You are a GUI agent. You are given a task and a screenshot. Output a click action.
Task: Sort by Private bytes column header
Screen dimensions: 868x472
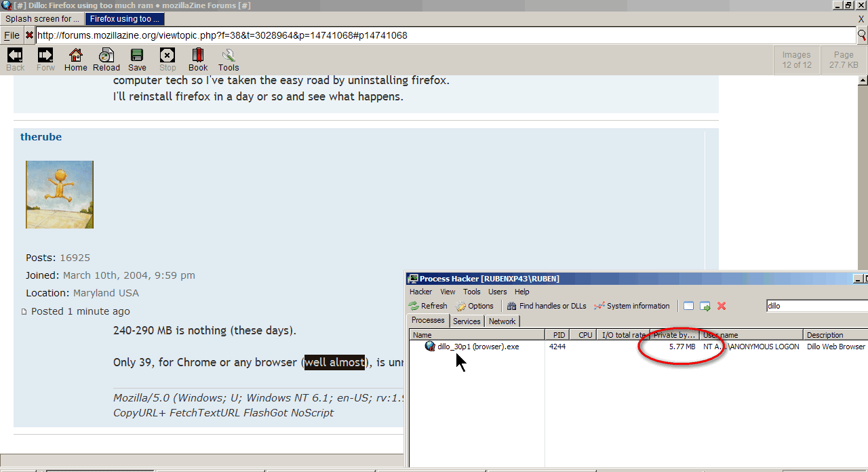click(675, 335)
